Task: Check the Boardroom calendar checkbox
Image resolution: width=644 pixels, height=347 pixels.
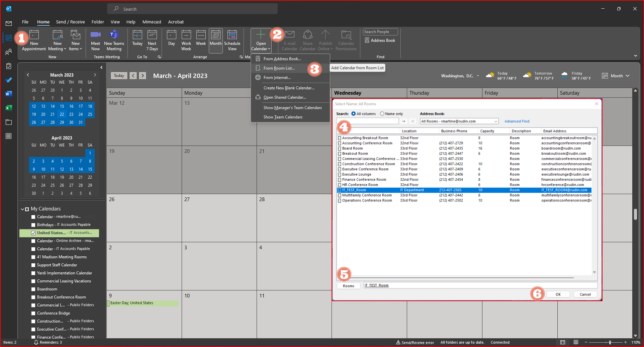Action: tap(33, 289)
